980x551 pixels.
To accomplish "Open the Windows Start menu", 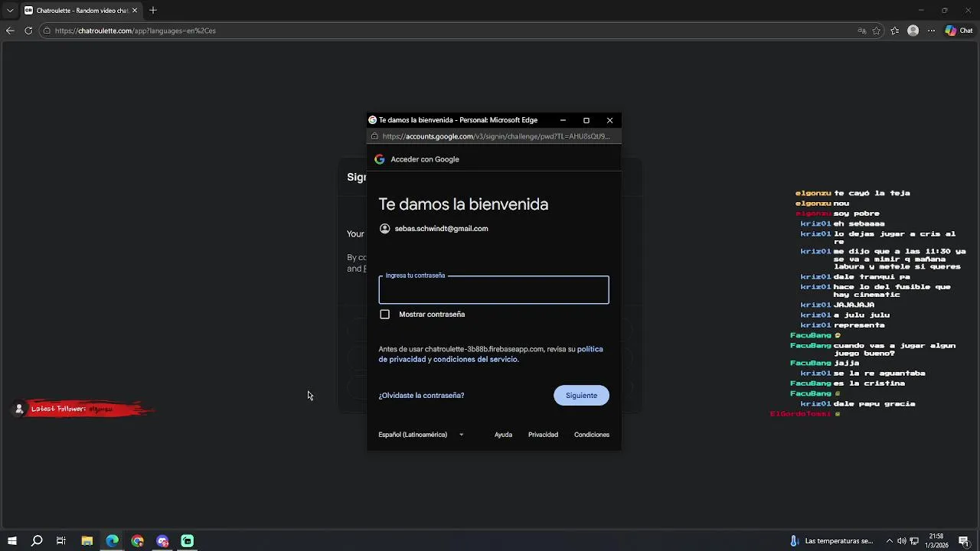I will tap(11, 541).
